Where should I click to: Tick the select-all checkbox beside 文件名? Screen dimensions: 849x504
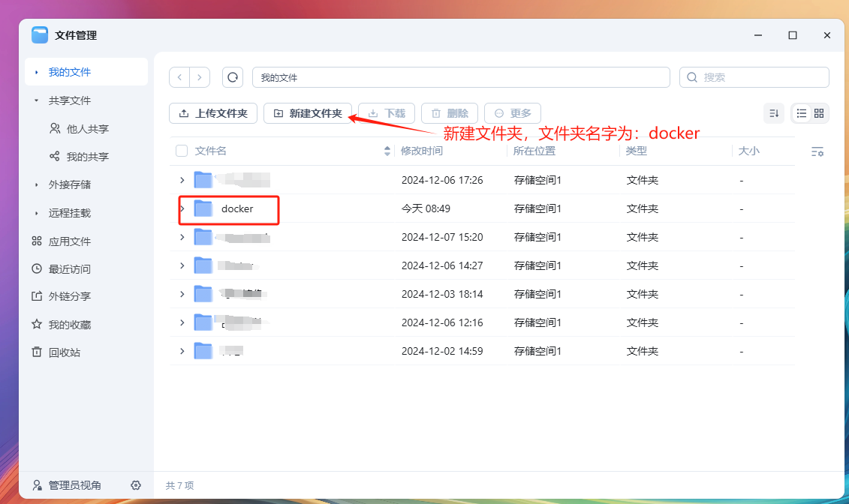tap(182, 151)
